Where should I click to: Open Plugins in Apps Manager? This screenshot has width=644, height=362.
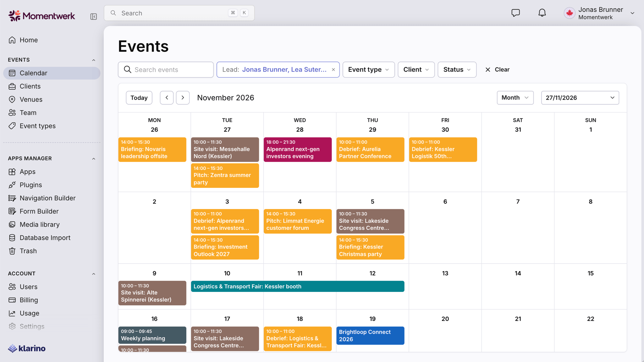coord(52,185)
